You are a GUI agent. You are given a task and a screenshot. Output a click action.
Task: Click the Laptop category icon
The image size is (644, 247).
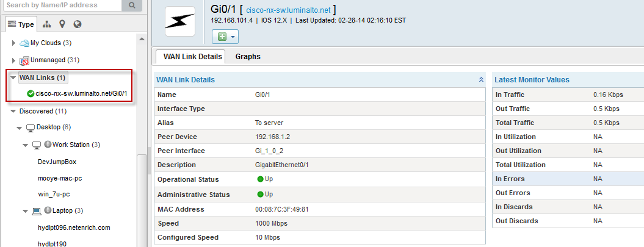pyautogui.click(x=37, y=211)
